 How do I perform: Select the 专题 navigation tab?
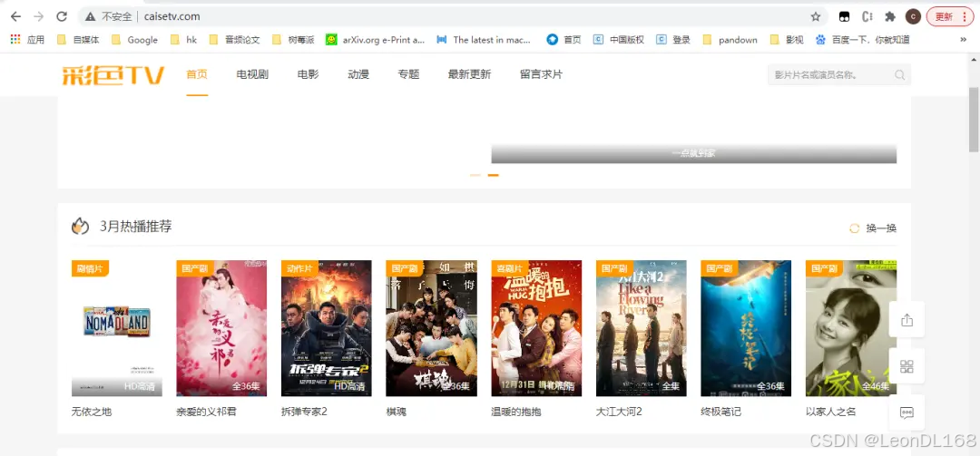tap(408, 74)
